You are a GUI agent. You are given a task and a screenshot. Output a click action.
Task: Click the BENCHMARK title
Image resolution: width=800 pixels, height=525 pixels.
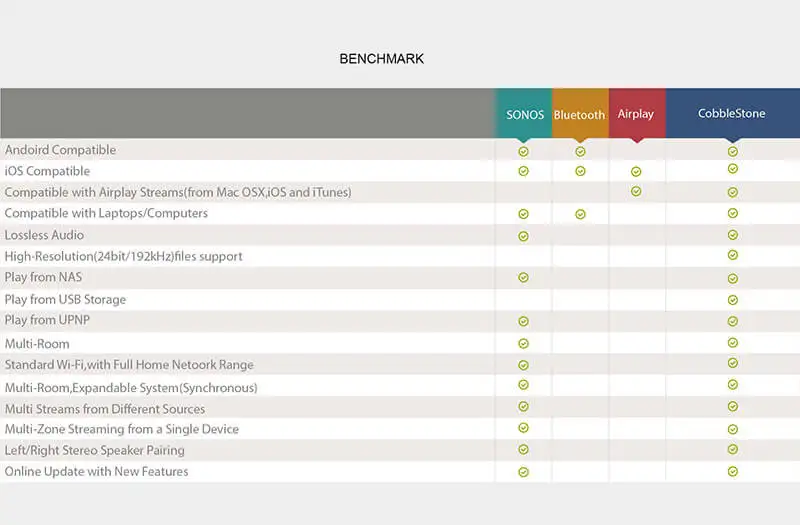point(382,59)
